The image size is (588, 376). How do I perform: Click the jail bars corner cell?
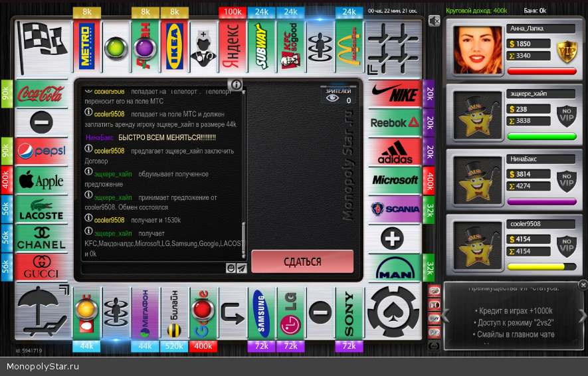(x=393, y=48)
